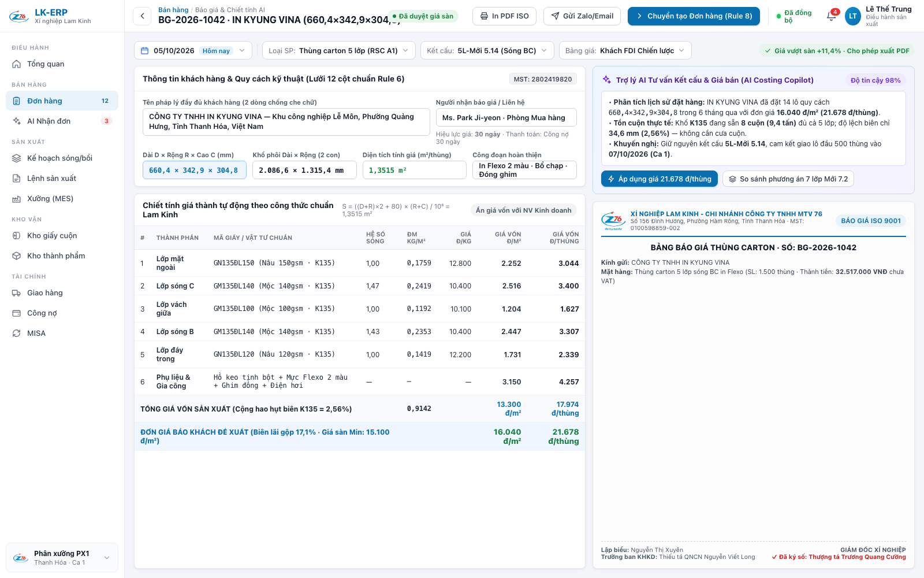Click the Bán hàng breadcrumb link
924x578 pixels.
pyautogui.click(x=173, y=10)
